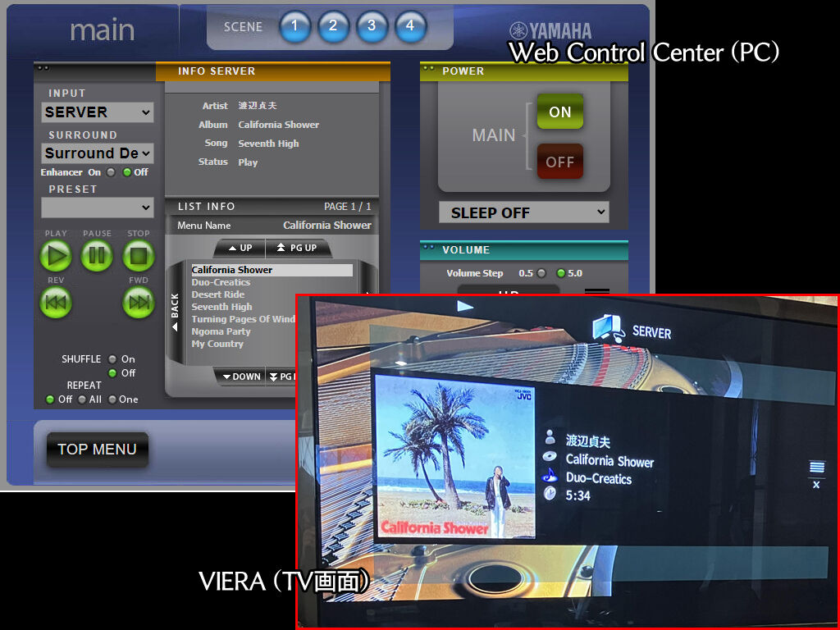
Task: Open the SURROUND mode dropdown
Action: (98, 153)
